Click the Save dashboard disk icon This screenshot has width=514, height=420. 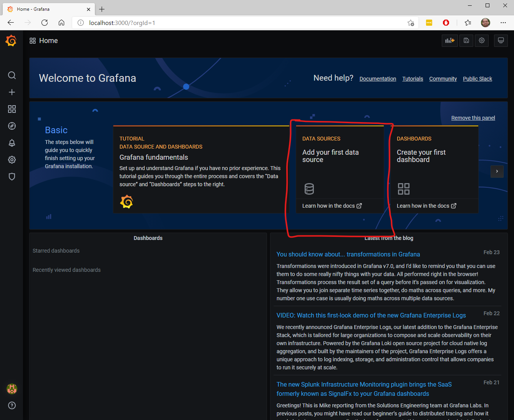click(466, 40)
